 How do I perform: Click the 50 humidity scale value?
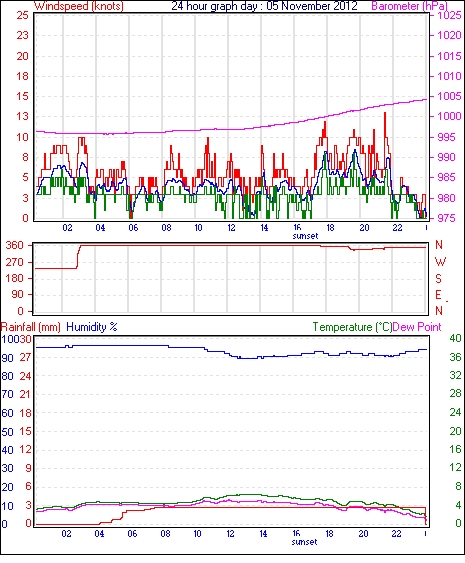click(8, 432)
